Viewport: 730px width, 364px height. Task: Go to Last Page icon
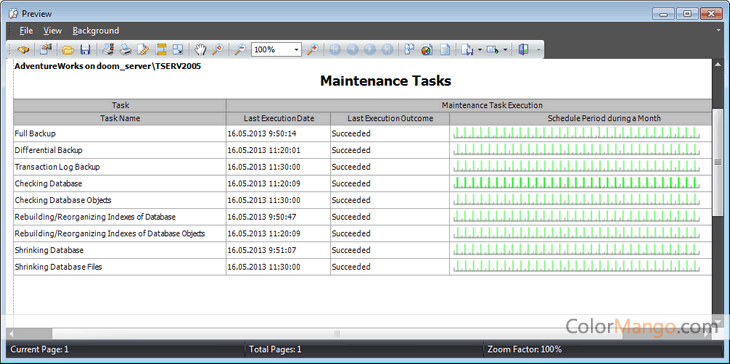(x=387, y=49)
